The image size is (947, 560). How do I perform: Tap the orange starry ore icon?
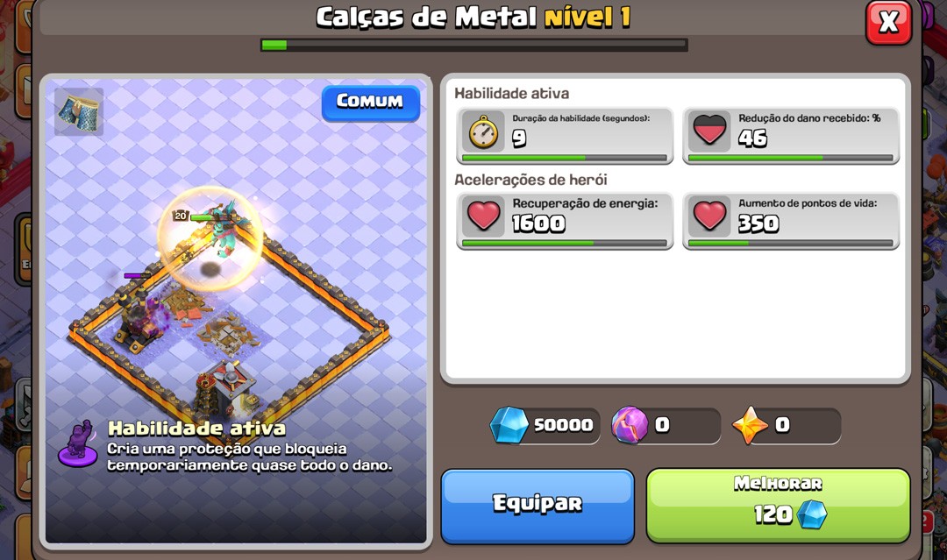coord(749,425)
